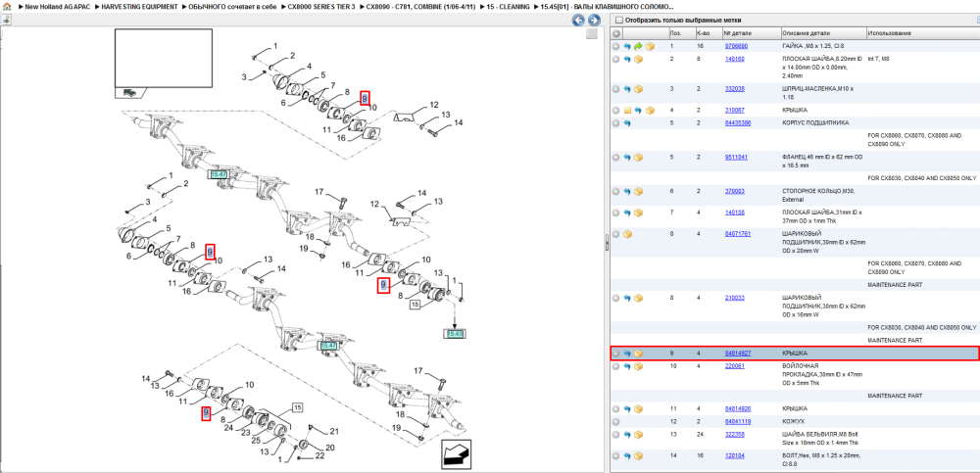
Task: Open part number link 322358
Action: coord(734,434)
